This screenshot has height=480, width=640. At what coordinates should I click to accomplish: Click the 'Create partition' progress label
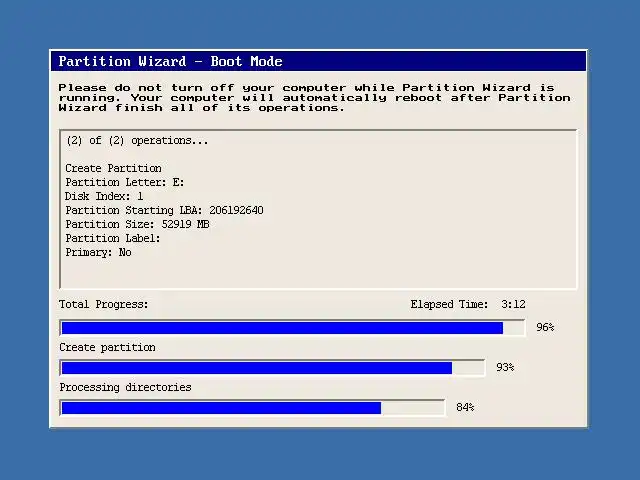coord(107,347)
